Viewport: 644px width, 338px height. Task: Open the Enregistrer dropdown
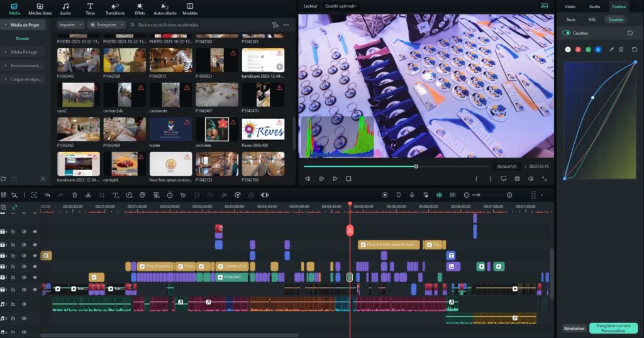[x=107, y=25]
